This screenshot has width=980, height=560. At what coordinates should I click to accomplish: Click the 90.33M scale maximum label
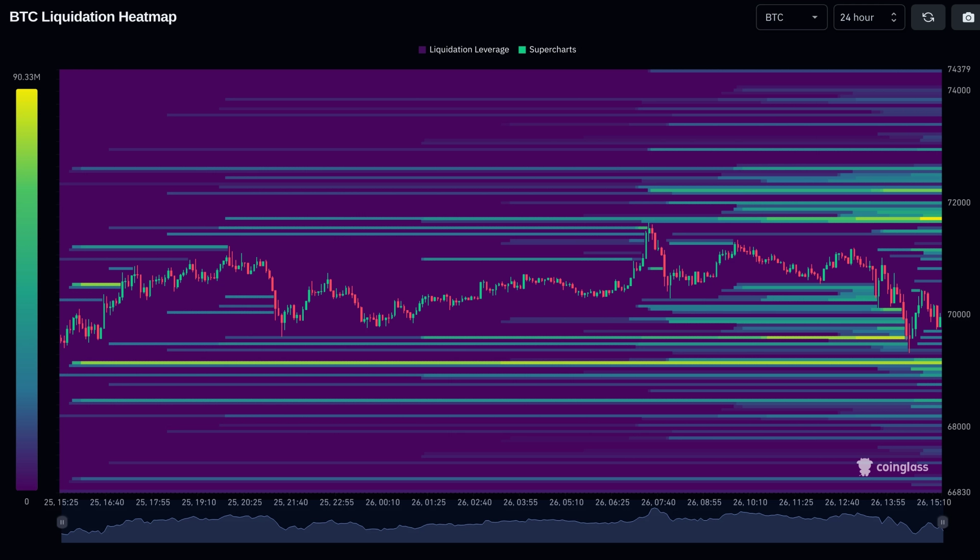[x=27, y=77]
